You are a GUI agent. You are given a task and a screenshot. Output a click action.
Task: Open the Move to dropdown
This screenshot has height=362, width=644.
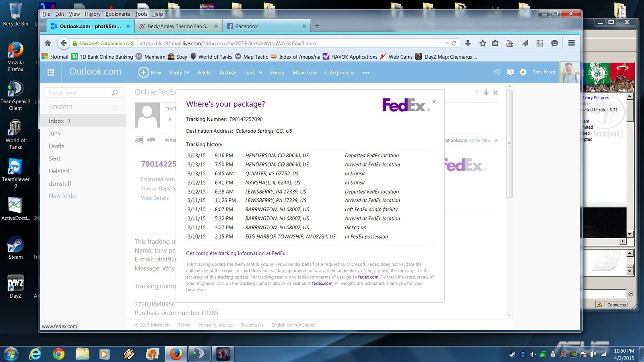(305, 73)
